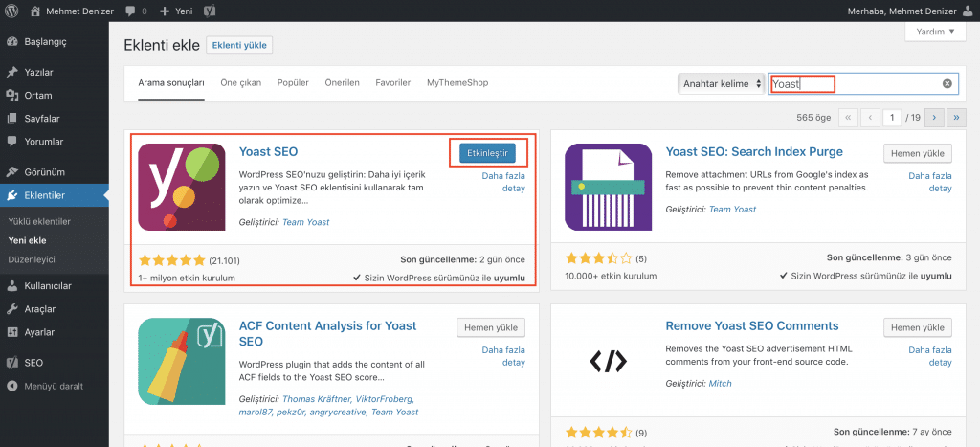Click the current page number field
Image resolution: width=980 pixels, height=447 pixels.
(892, 117)
